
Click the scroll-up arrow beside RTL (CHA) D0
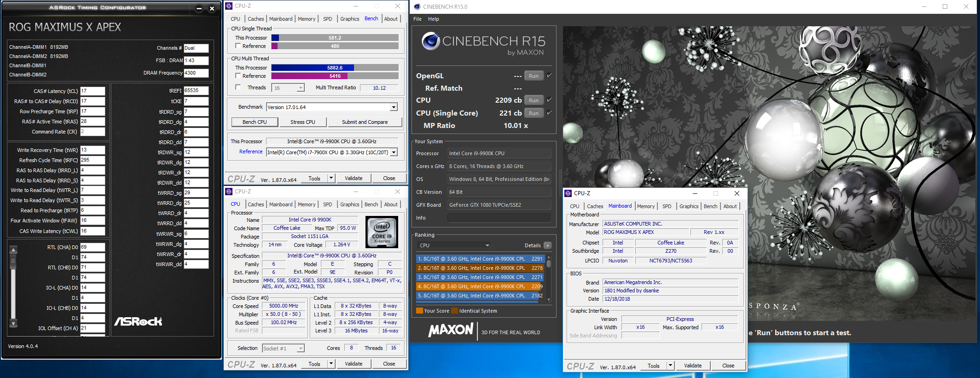13,250
